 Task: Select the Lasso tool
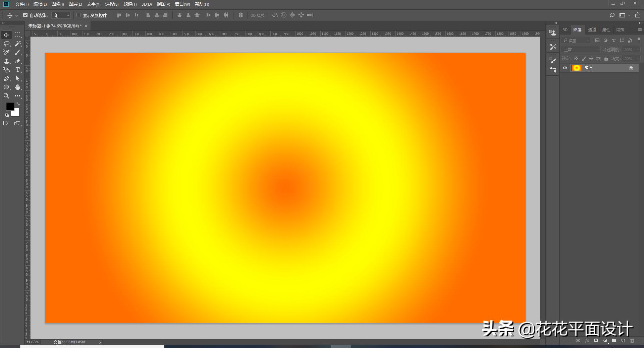[6, 44]
